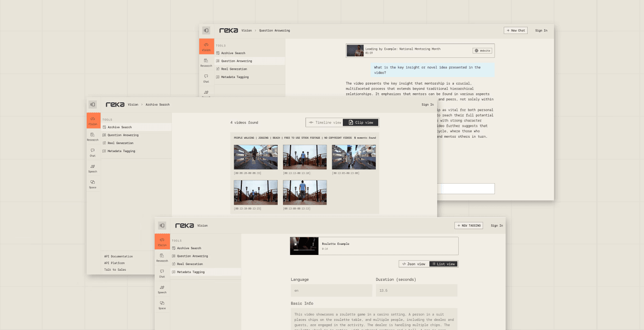Open Reel Generation in Question Answering window
The image size is (644, 330).
(x=249, y=69)
